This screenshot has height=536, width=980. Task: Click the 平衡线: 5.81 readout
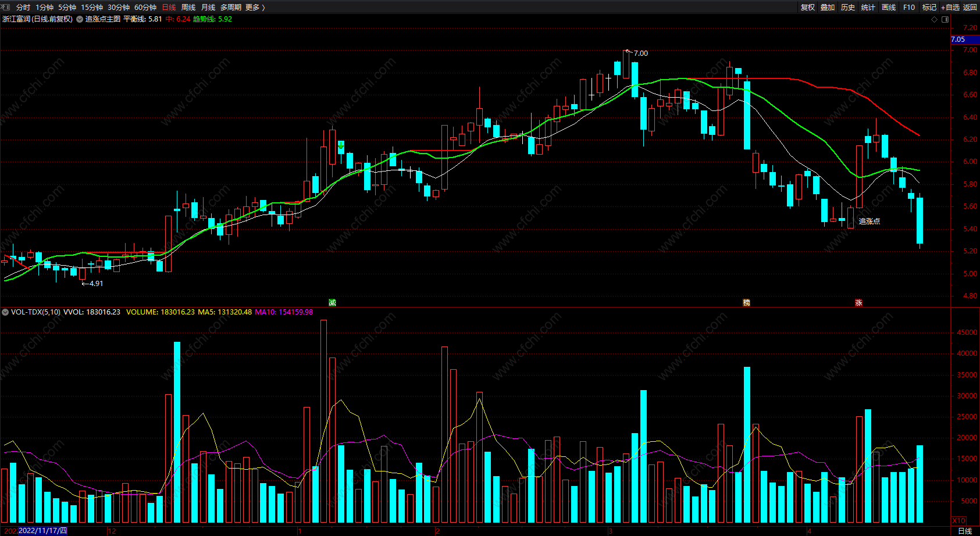(142, 19)
